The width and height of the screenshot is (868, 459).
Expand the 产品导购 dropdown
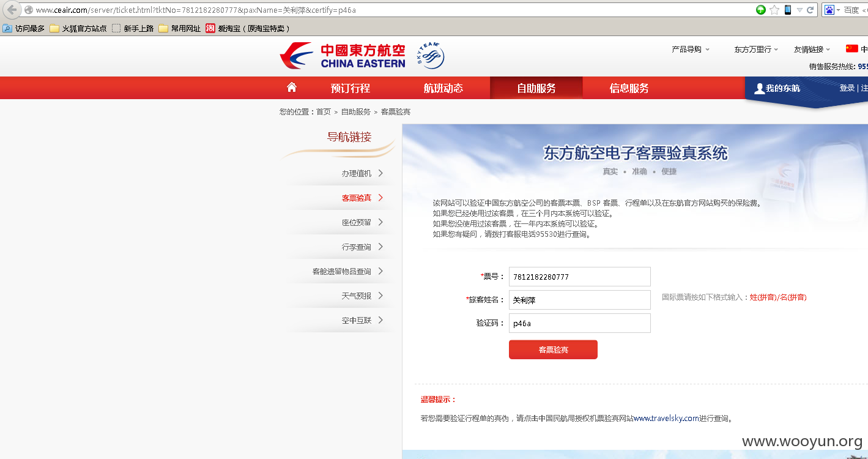pyautogui.click(x=691, y=50)
